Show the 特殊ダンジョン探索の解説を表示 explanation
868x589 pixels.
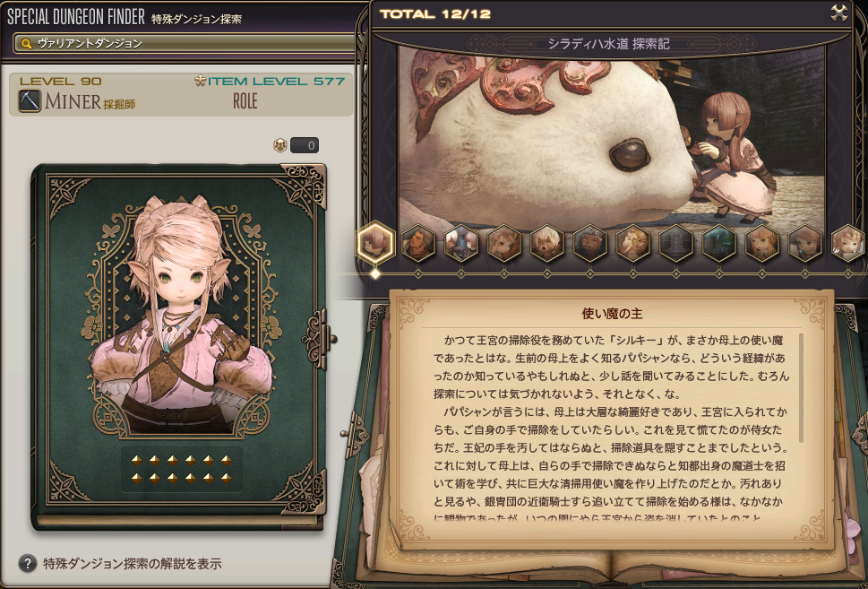[133, 564]
